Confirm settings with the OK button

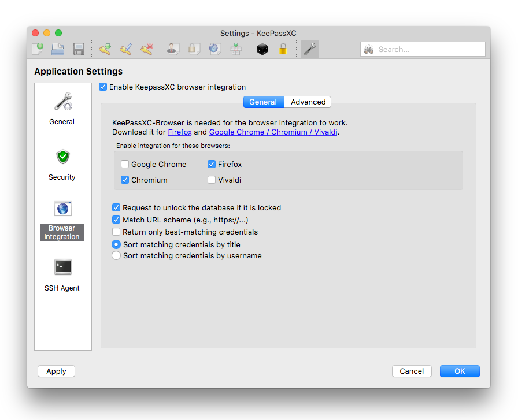tap(460, 371)
